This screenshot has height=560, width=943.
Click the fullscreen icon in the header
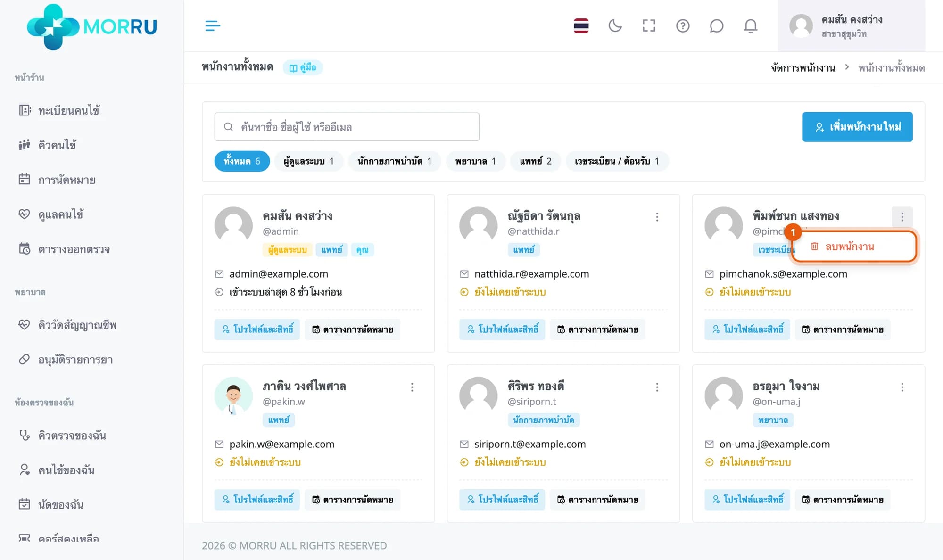(x=649, y=26)
